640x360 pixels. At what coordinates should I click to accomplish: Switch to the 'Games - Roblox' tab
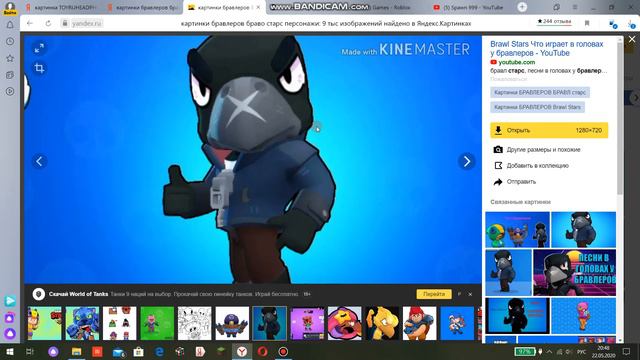[391, 7]
